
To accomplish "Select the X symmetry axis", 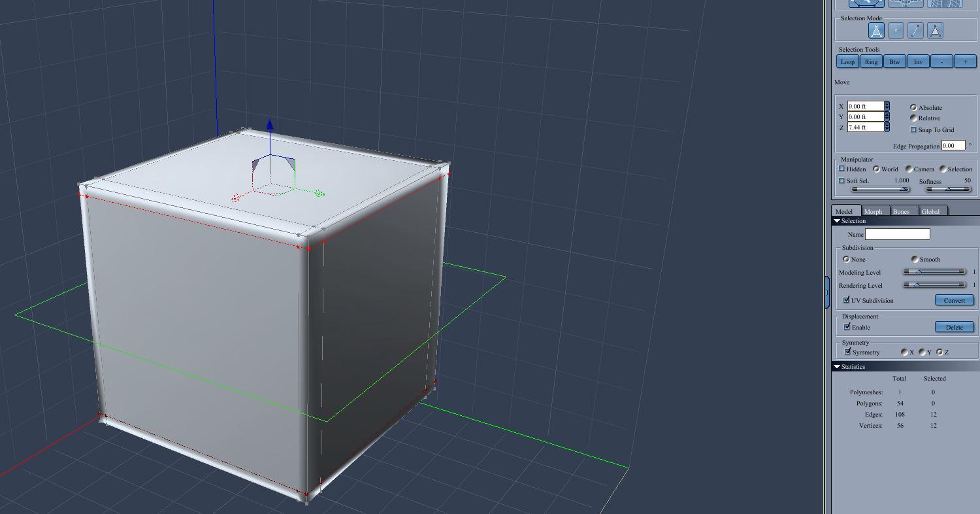I will pos(904,352).
